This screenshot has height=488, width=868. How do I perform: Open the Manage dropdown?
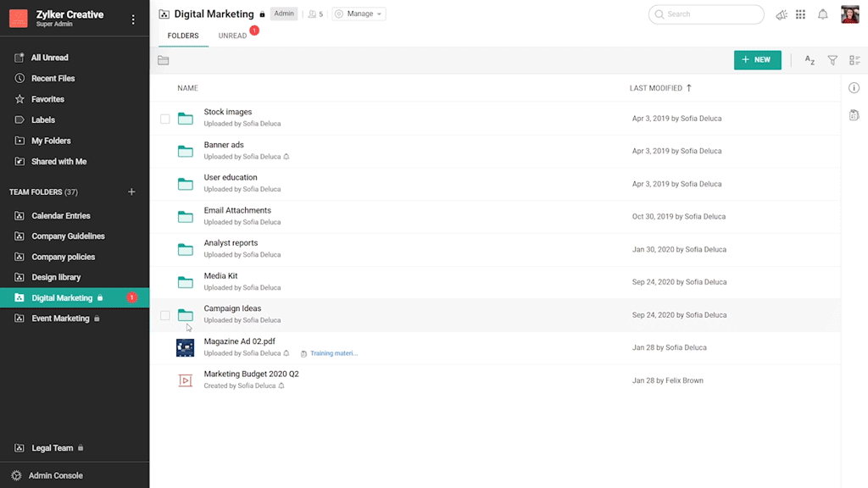click(359, 14)
